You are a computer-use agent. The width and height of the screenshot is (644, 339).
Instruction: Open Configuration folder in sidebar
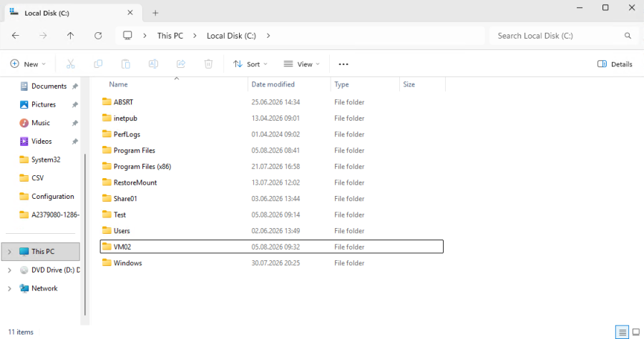point(52,197)
